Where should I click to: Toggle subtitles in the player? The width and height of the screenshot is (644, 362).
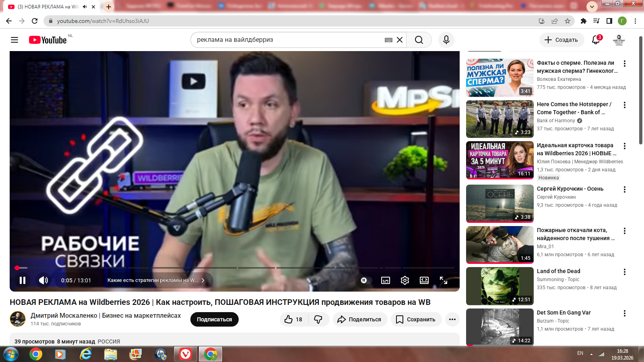(386, 280)
